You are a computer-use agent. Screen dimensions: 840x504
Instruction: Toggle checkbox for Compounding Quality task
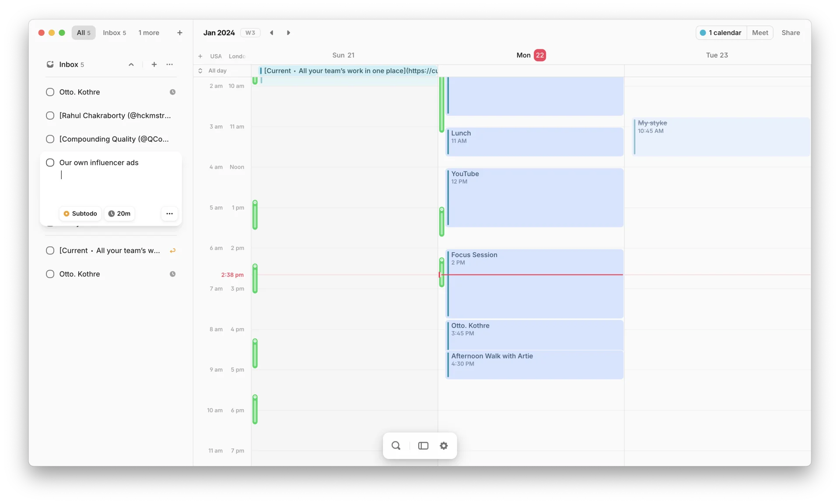tap(50, 139)
